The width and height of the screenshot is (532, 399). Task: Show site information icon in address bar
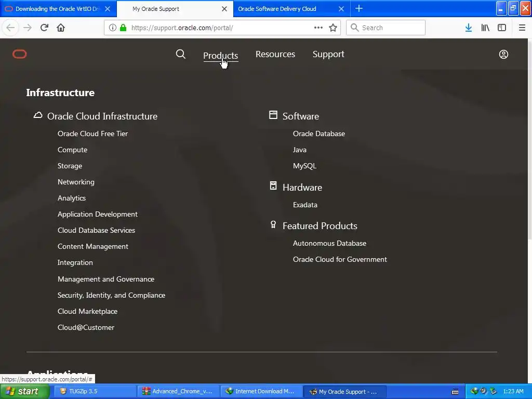click(x=113, y=28)
